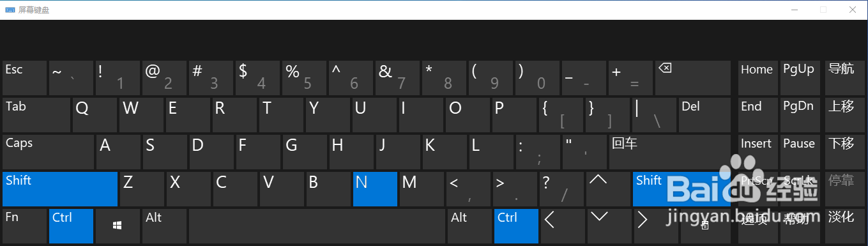The height and width of the screenshot is (246, 868).
Task: Click the right arrow key
Action: tap(652, 226)
